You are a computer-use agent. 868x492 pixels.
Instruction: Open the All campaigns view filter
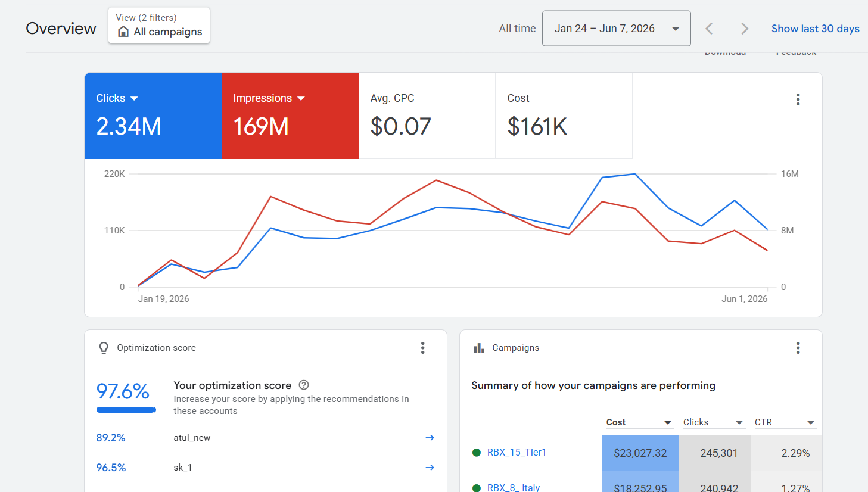[x=159, y=26]
